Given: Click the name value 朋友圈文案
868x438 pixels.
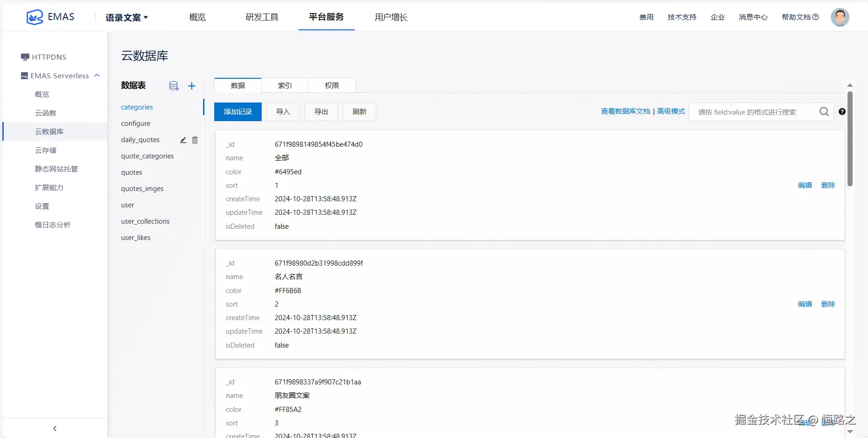Looking at the screenshot, I should (x=292, y=396).
